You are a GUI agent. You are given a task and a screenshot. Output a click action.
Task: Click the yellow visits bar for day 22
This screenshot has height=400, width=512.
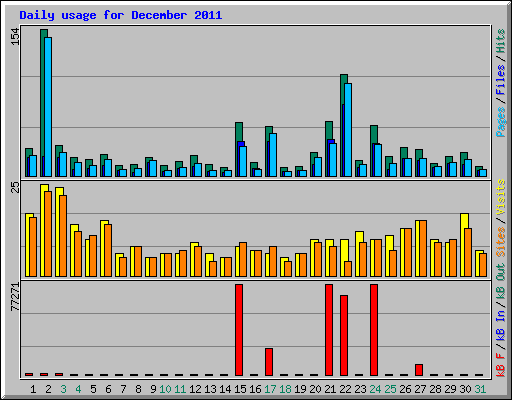343,258
